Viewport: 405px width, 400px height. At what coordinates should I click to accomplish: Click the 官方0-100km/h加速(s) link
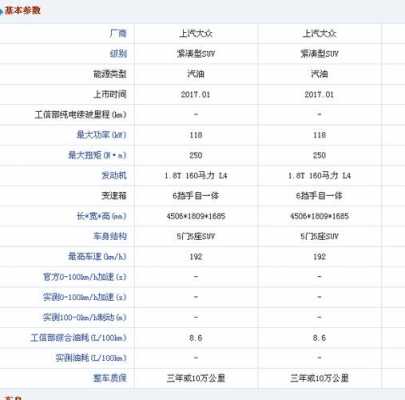point(85,277)
